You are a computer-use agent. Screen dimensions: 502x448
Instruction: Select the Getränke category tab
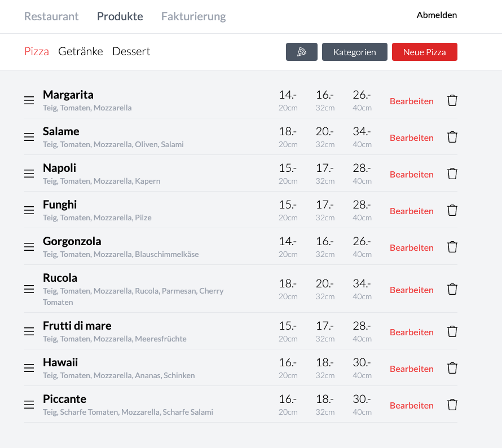click(x=80, y=51)
